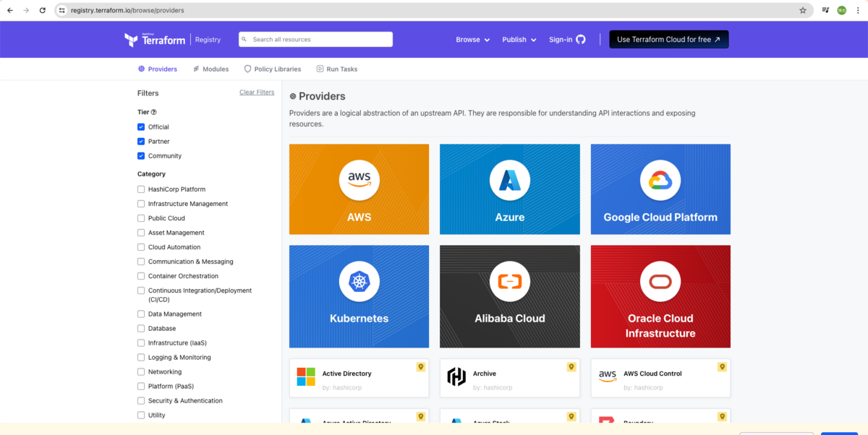Uncheck the Official tier checkbox
This screenshot has width=868, height=435.
pos(141,127)
